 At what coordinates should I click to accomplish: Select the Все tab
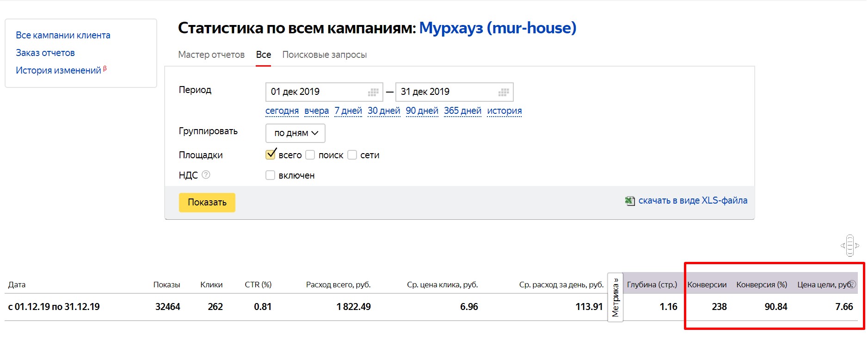pos(264,55)
